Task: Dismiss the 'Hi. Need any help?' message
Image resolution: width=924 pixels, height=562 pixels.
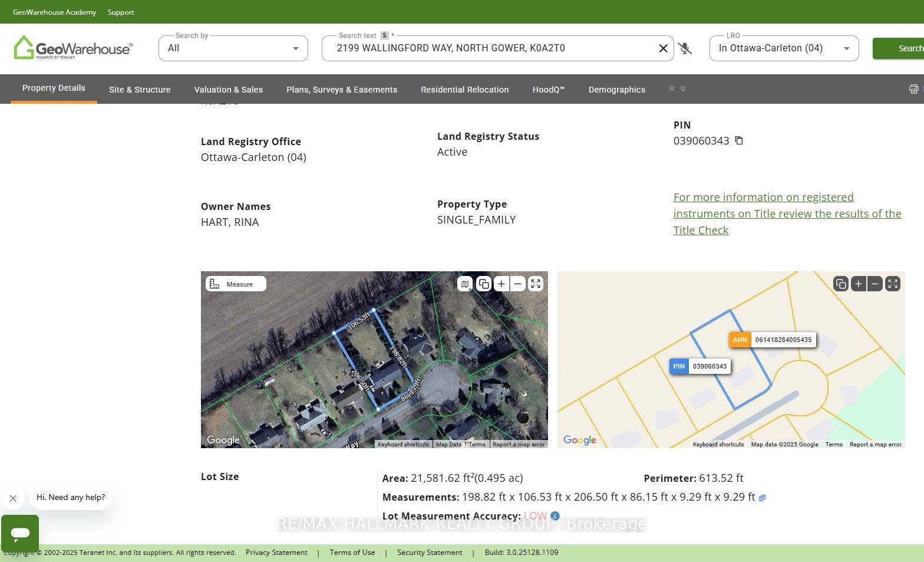Action: tap(13, 498)
